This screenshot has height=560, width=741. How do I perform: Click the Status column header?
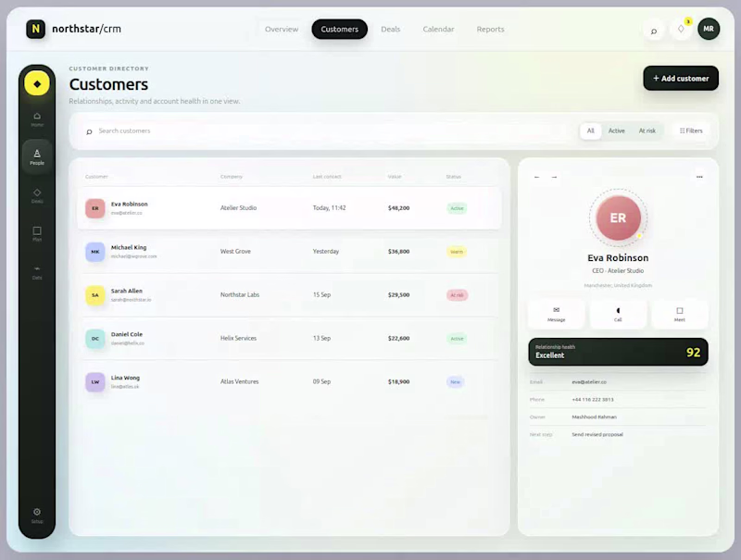pos(453,177)
